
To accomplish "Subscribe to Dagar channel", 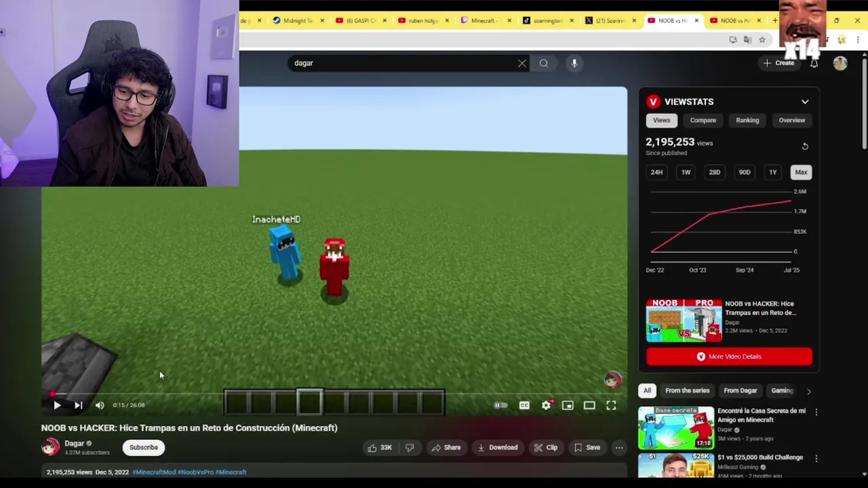I will point(144,447).
